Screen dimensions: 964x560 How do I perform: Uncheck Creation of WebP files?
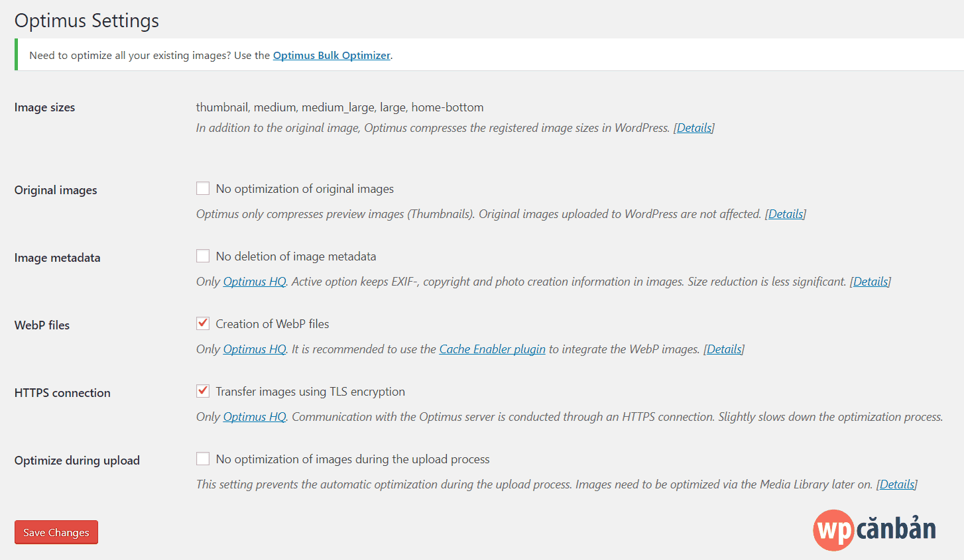tap(203, 324)
